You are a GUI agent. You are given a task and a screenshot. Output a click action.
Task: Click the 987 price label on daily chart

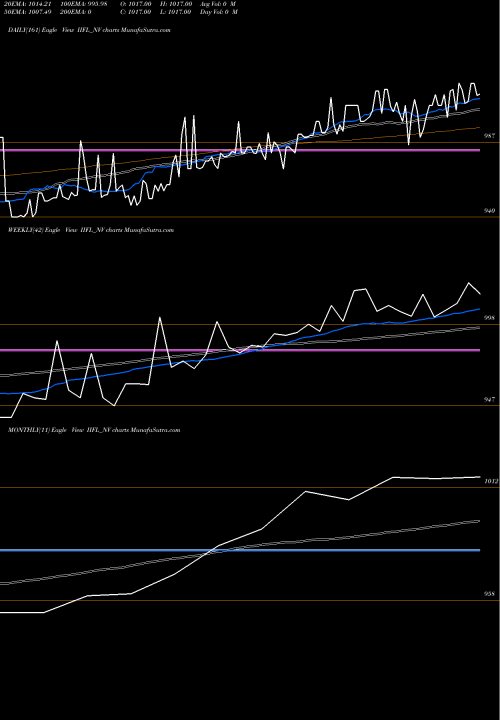point(489,136)
